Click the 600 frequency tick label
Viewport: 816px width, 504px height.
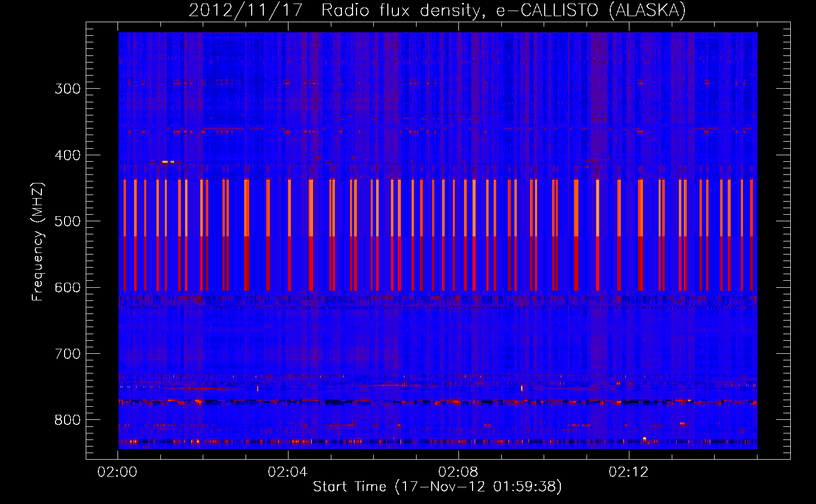tap(68, 288)
